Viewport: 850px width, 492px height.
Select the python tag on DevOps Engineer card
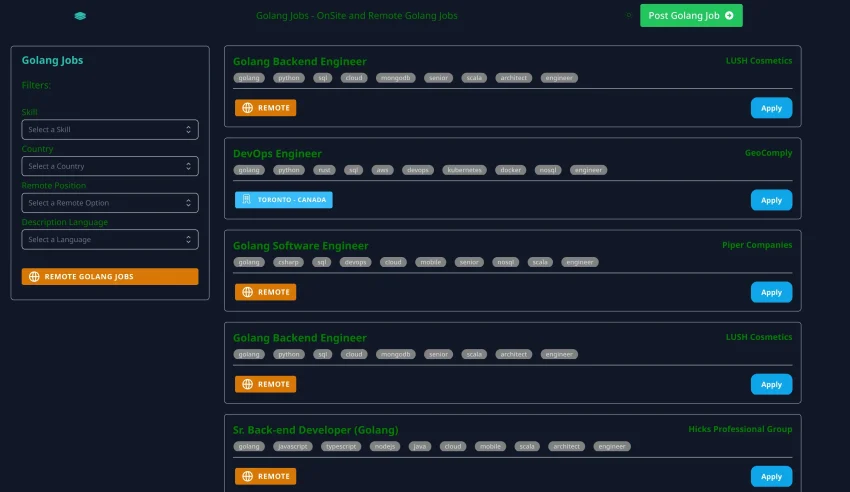(x=289, y=170)
